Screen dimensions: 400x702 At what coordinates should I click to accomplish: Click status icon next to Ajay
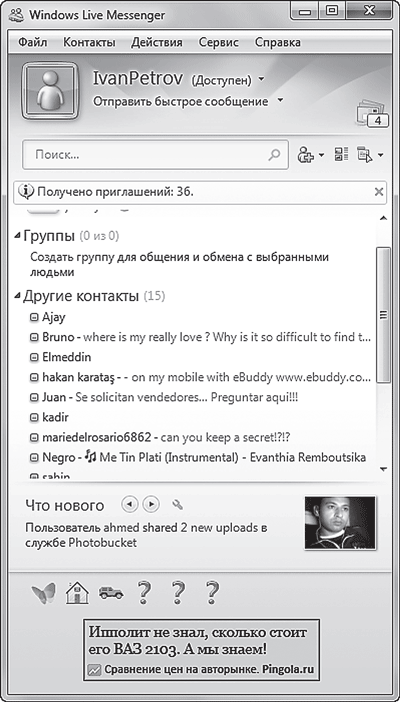click(34, 318)
